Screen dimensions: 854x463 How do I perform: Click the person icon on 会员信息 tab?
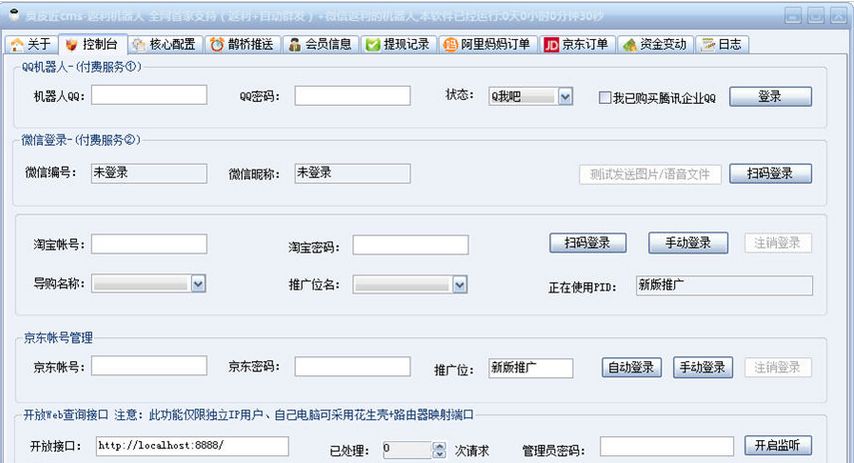point(295,45)
